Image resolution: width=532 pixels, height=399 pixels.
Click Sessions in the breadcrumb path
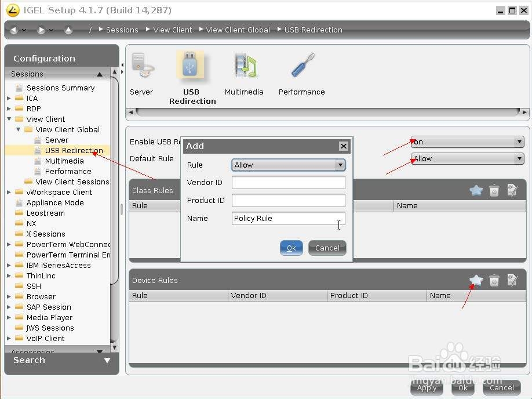(x=122, y=30)
